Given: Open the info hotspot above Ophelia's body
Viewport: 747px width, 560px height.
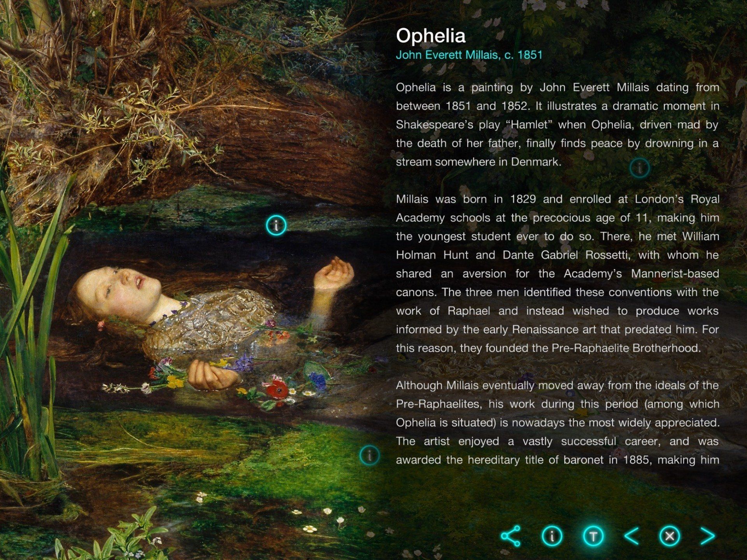Looking at the screenshot, I should coord(276,225).
